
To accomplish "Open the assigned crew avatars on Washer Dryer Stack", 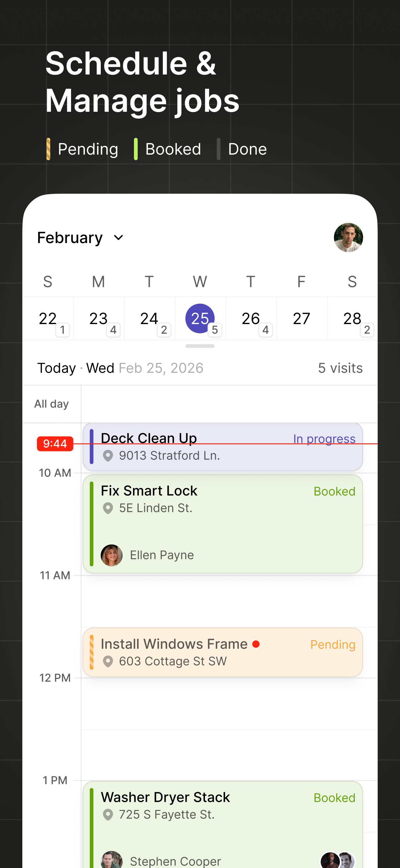I will (x=338, y=860).
